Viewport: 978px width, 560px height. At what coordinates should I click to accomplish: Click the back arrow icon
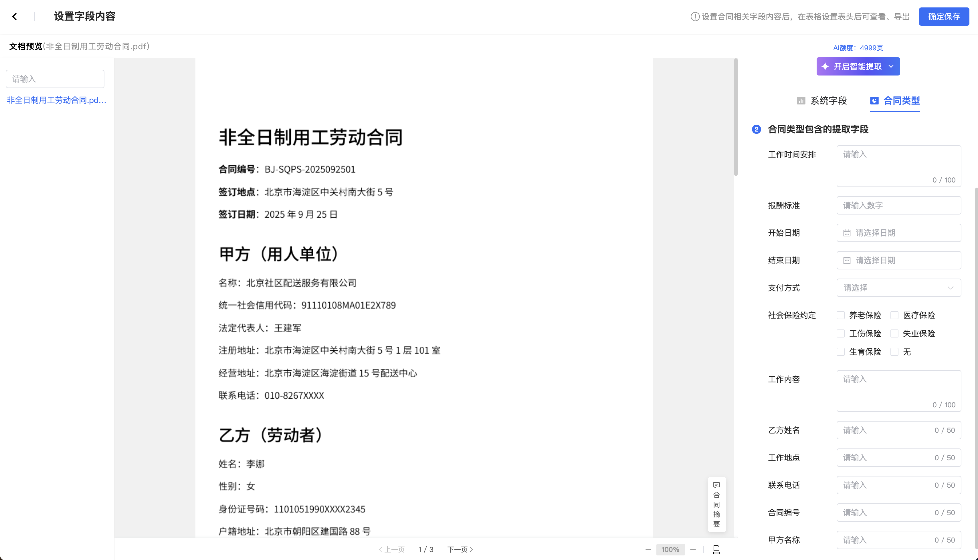pyautogui.click(x=15, y=17)
